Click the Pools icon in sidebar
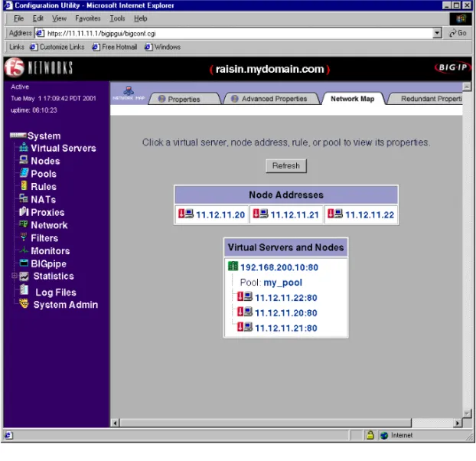This screenshot has height=461, width=476. tap(24, 173)
